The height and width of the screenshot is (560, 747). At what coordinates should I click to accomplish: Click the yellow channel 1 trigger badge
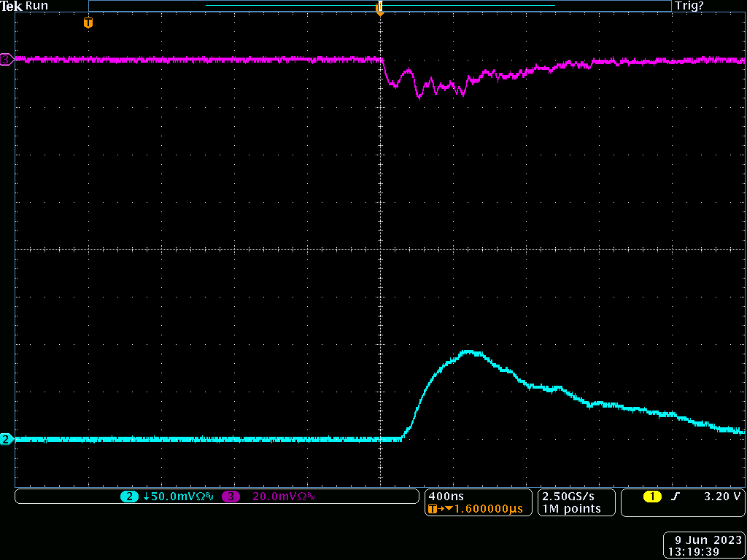(652, 497)
